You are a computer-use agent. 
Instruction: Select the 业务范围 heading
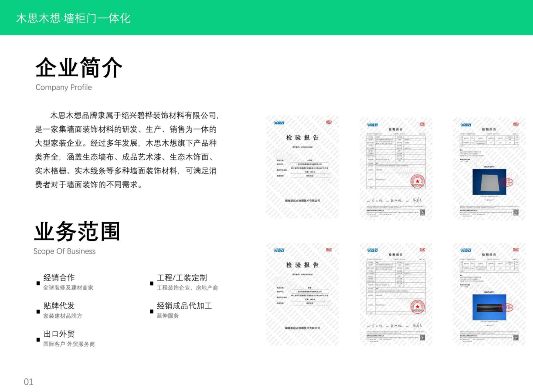pos(77,232)
